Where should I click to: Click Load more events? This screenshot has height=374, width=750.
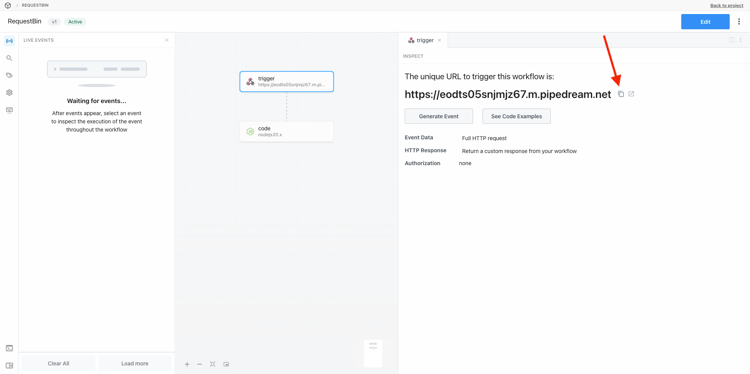pyautogui.click(x=134, y=363)
